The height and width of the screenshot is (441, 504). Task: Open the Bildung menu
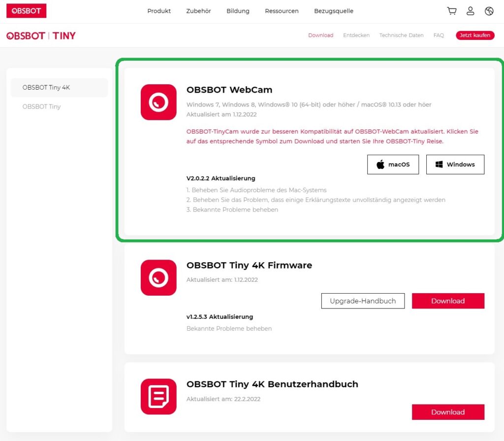(238, 11)
